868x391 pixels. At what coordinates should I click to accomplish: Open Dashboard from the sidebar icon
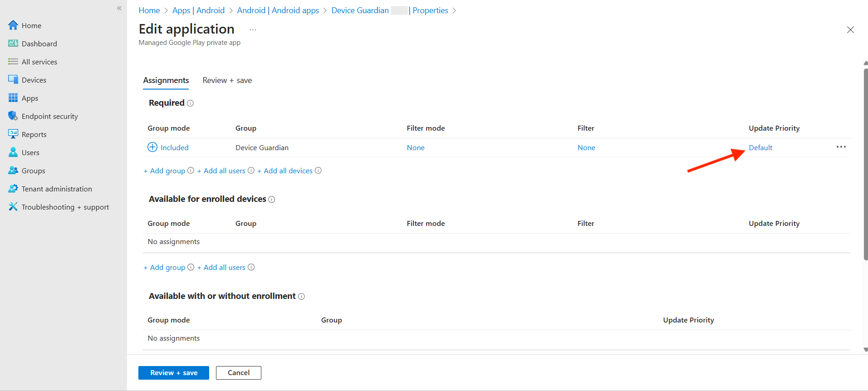[x=13, y=44]
